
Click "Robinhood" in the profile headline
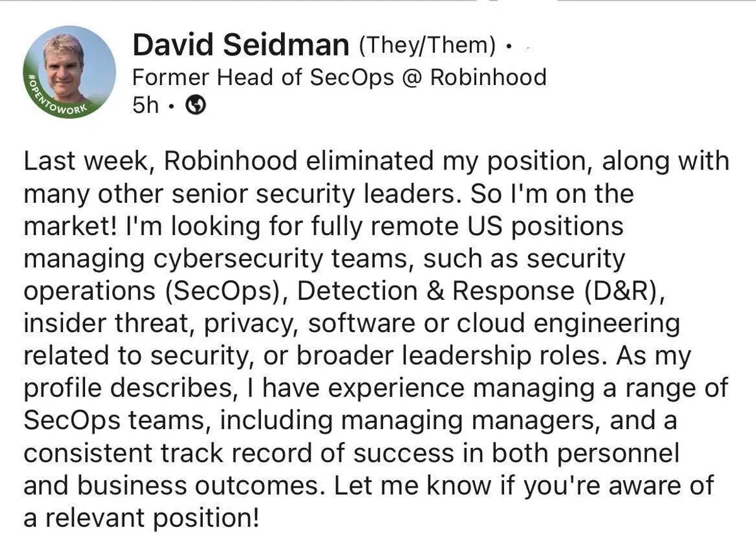pyautogui.click(x=488, y=78)
